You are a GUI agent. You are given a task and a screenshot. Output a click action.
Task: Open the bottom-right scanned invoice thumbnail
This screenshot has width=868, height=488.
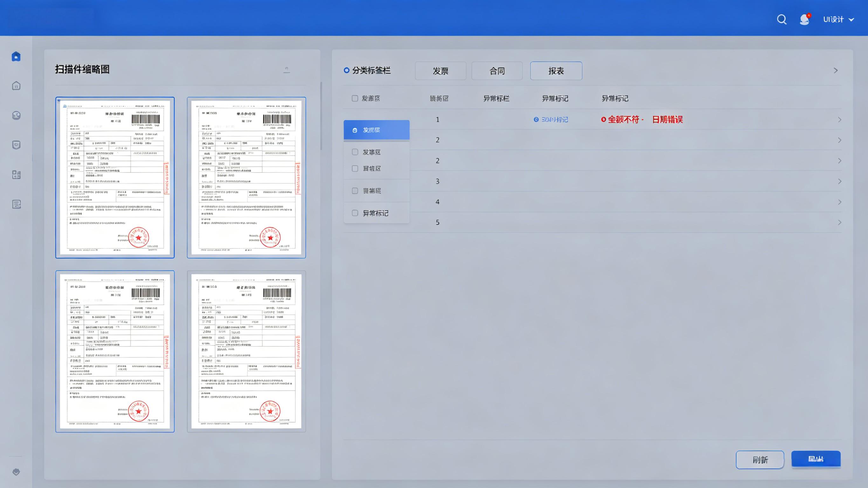coord(246,351)
